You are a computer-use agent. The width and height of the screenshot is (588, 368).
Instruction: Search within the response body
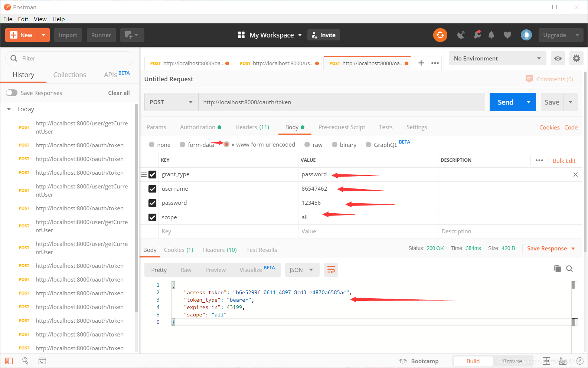pos(569,269)
